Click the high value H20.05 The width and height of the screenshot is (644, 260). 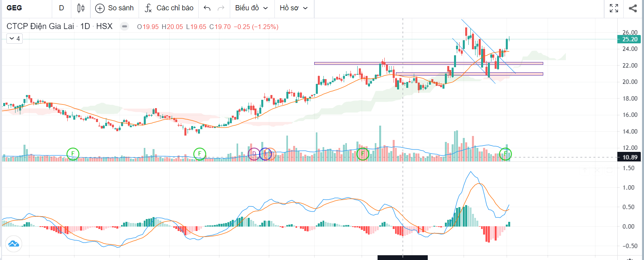coord(172,27)
